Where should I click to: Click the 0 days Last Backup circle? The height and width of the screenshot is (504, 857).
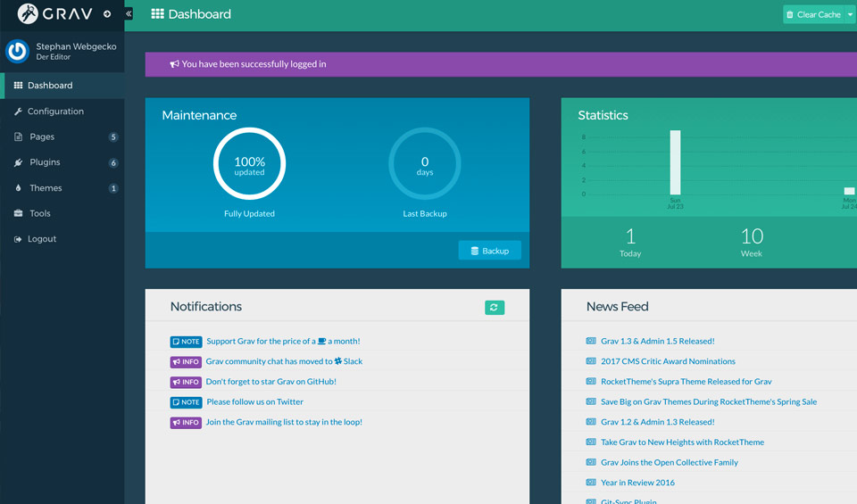pyautogui.click(x=425, y=163)
